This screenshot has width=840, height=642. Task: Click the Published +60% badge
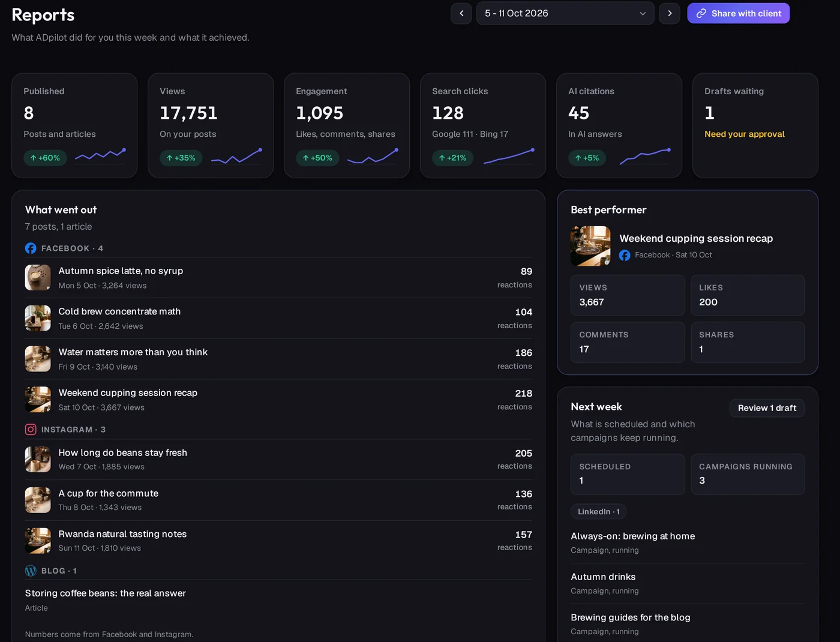46,158
